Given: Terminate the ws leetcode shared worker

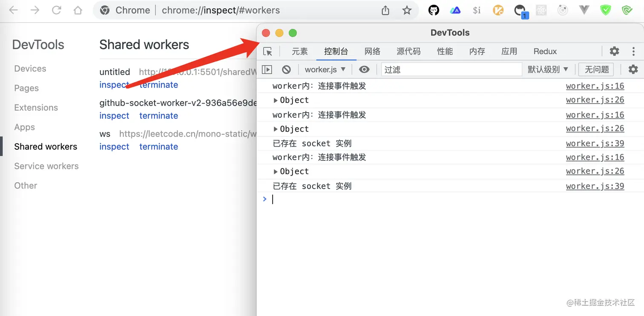Looking at the screenshot, I should click(x=158, y=146).
